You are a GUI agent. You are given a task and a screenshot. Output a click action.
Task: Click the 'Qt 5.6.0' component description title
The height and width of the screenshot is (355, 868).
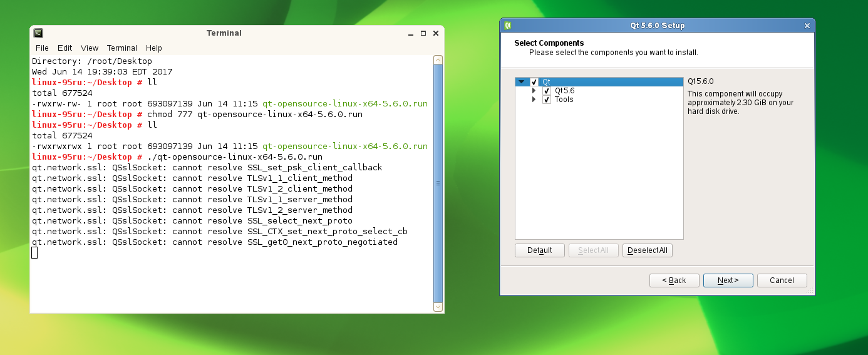coord(701,81)
